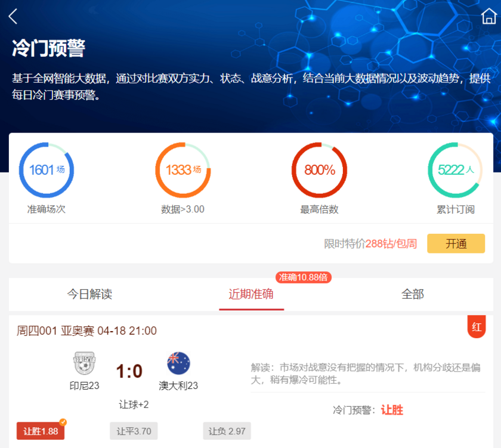Click the 澳大利23 team flag icon

178,363
